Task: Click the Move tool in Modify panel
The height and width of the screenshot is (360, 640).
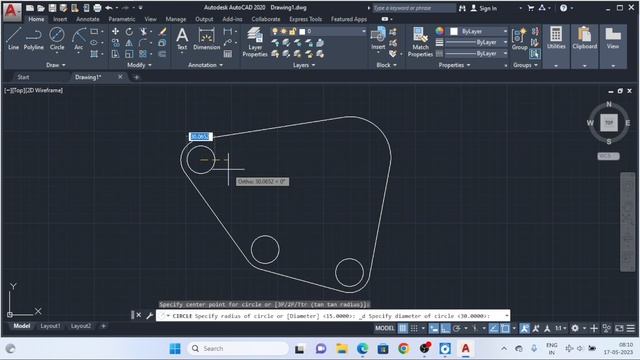Action: pos(116,31)
